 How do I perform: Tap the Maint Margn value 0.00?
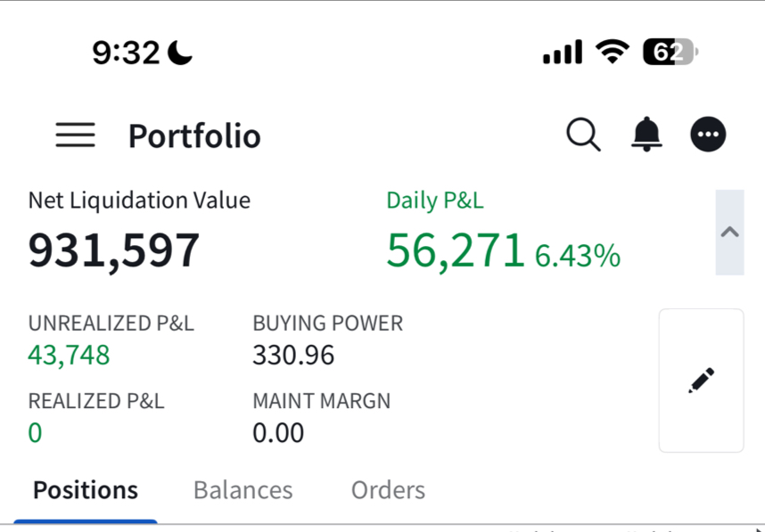tap(278, 432)
